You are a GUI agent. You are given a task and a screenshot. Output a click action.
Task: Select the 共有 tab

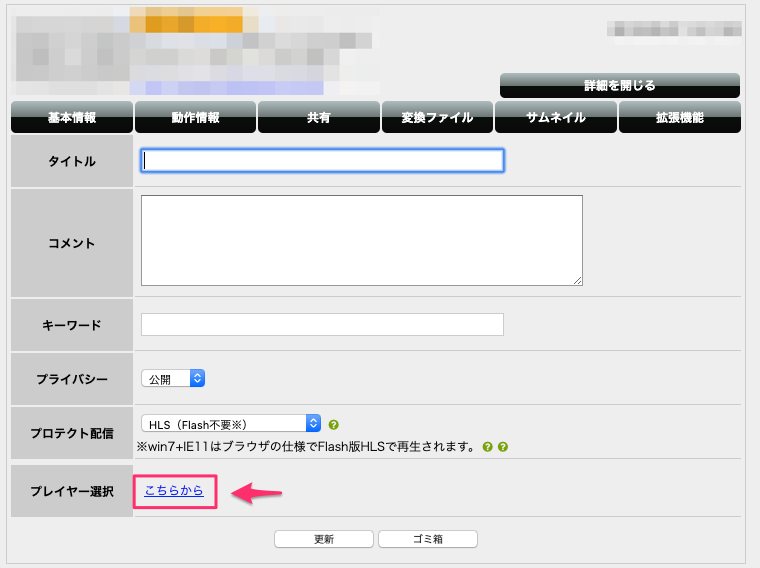[x=318, y=118]
